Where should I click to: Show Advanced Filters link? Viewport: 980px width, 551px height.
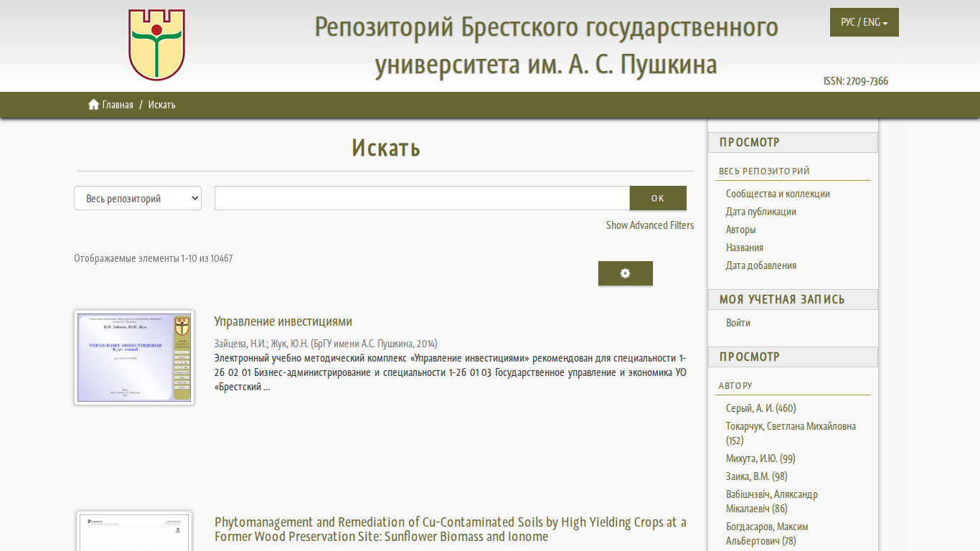point(650,225)
